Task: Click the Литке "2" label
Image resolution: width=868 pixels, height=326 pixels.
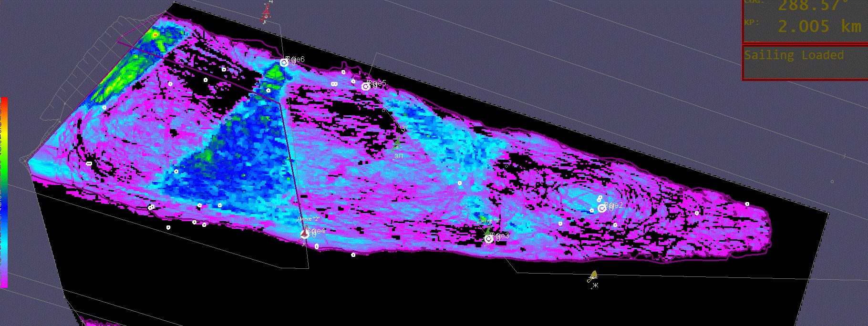Action: (308, 219)
